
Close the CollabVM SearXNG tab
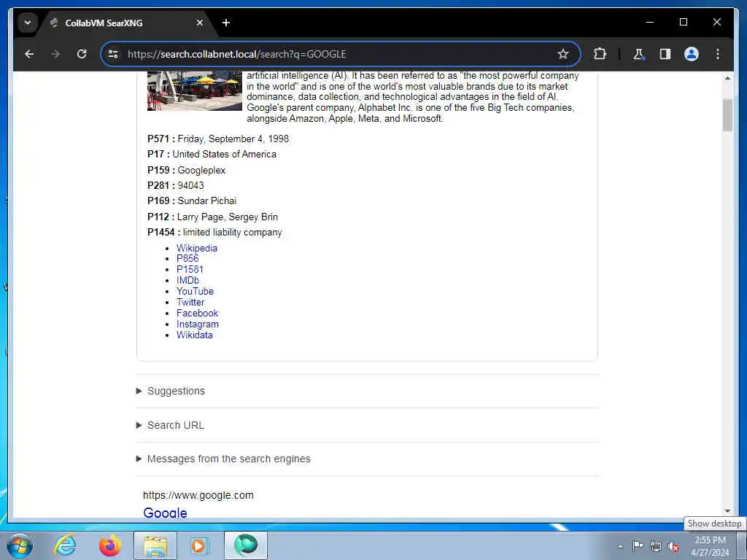200,23
